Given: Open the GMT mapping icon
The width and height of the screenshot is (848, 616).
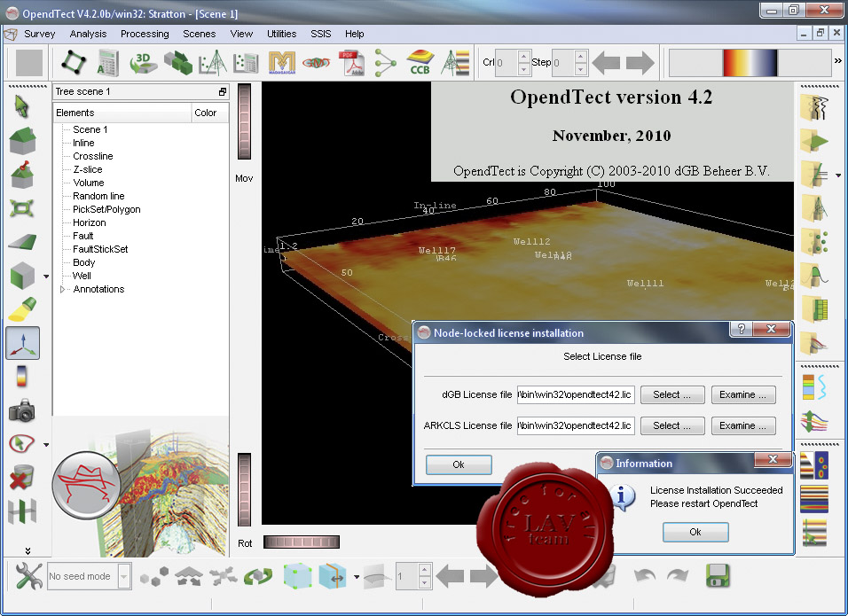Looking at the screenshot, I should click(x=317, y=63).
